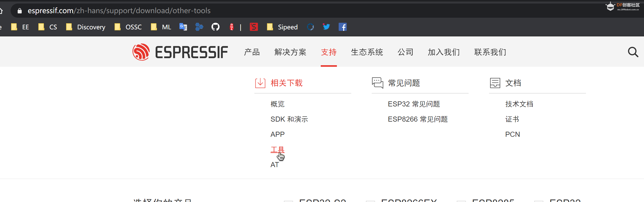
Task: Click the download icon beside 相关下载
Action: click(x=260, y=83)
